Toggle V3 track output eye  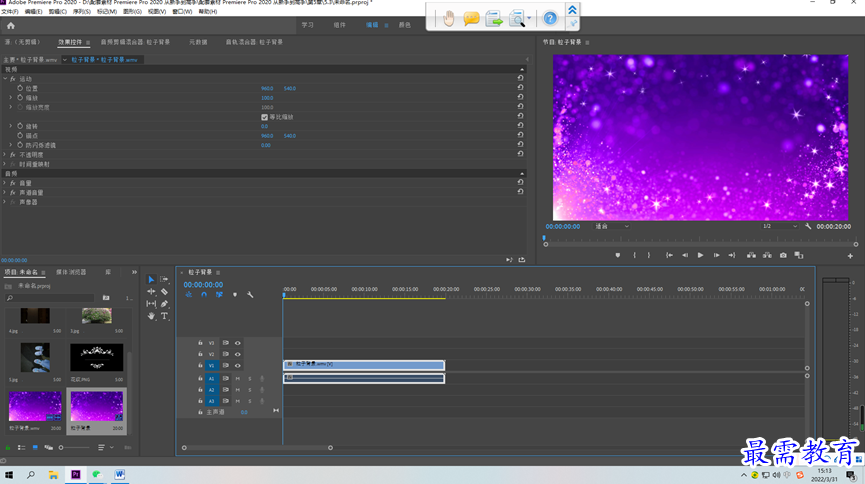click(238, 343)
